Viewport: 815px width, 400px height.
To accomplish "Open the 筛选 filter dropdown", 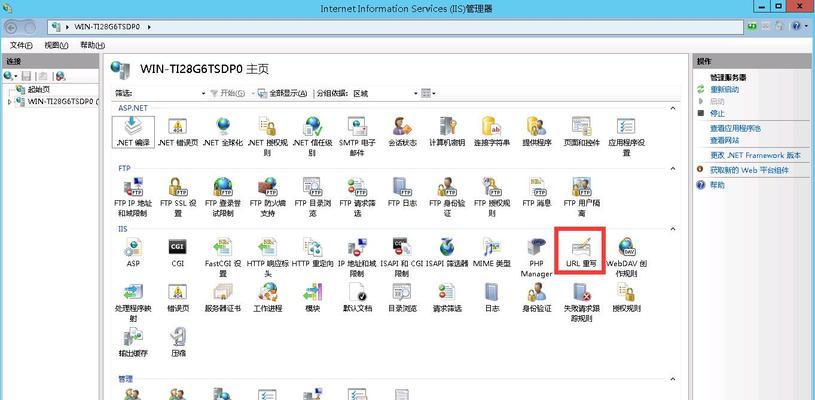I will tap(204, 94).
